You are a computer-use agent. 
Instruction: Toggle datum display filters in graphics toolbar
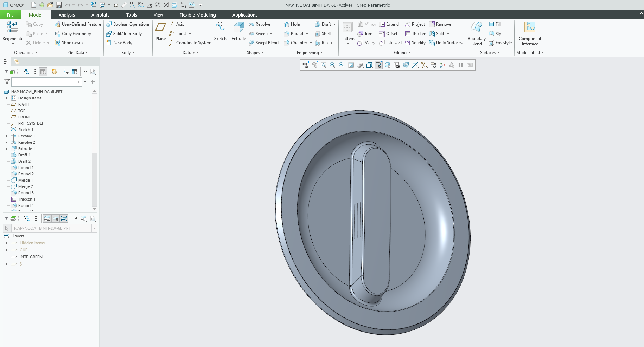point(424,65)
